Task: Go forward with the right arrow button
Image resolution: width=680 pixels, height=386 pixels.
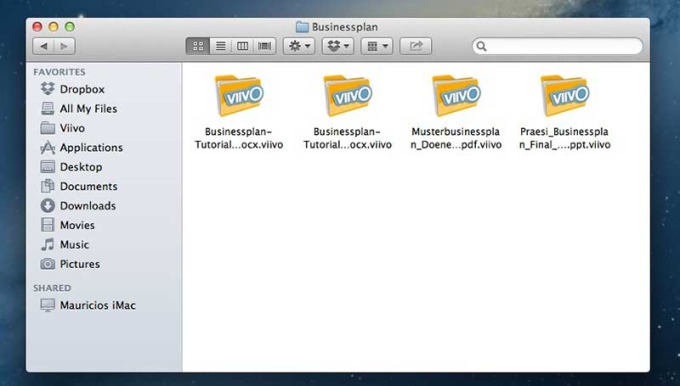Action: (64, 46)
